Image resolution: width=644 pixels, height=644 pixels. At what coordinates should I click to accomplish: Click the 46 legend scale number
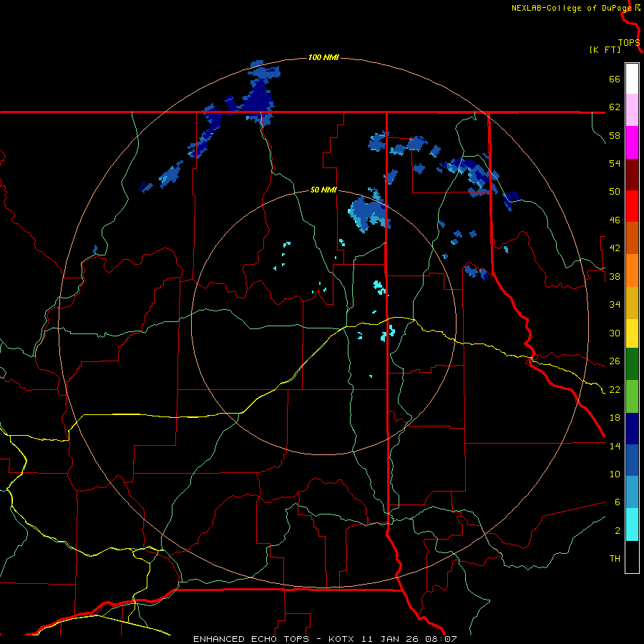615,220
